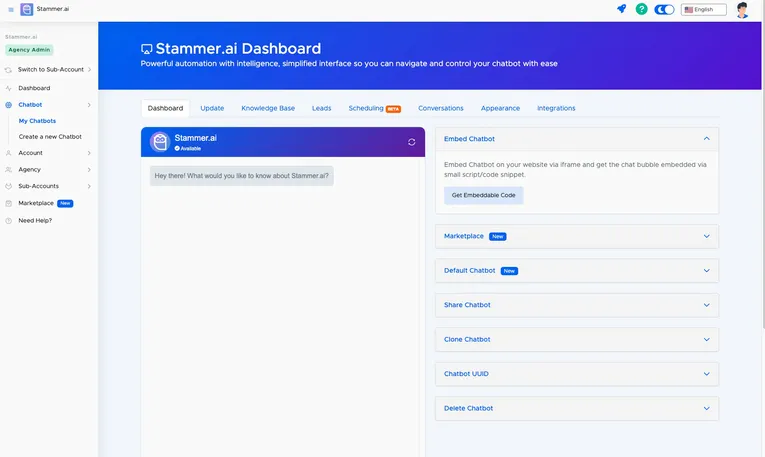Open Need Help? in sidebar
The width and height of the screenshot is (765, 457).
coord(35,221)
